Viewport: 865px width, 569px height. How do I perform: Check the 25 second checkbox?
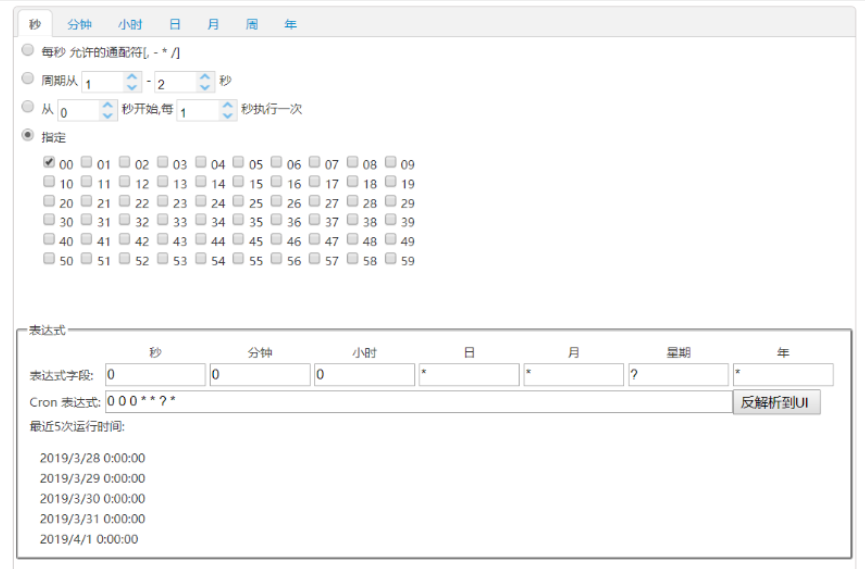click(x=238, y=200)
